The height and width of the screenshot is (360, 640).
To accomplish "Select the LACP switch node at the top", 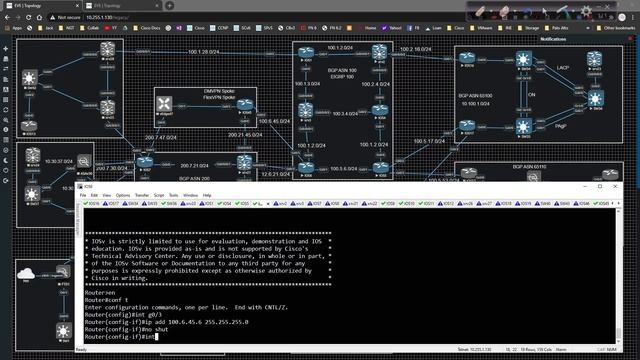I will tap(524, 59).
